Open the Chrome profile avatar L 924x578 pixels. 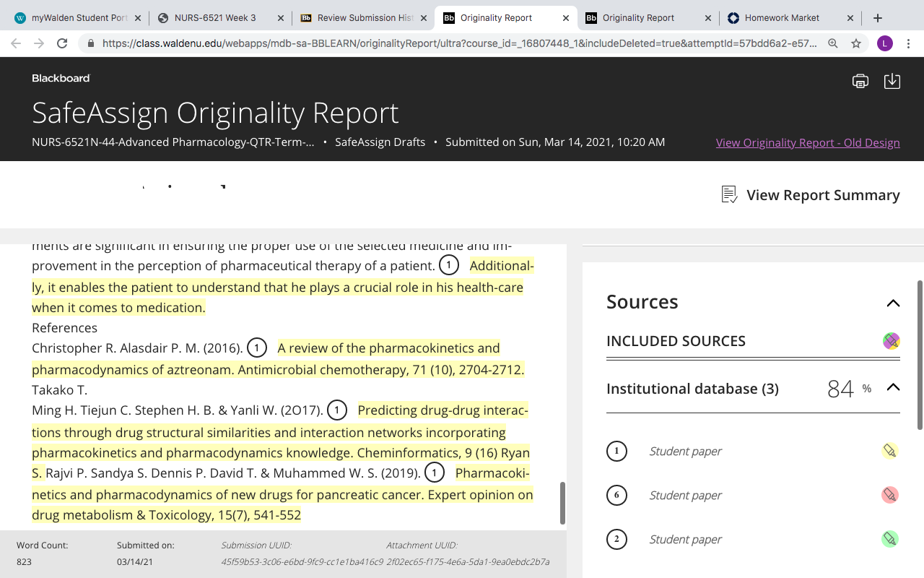click(885, 43)
